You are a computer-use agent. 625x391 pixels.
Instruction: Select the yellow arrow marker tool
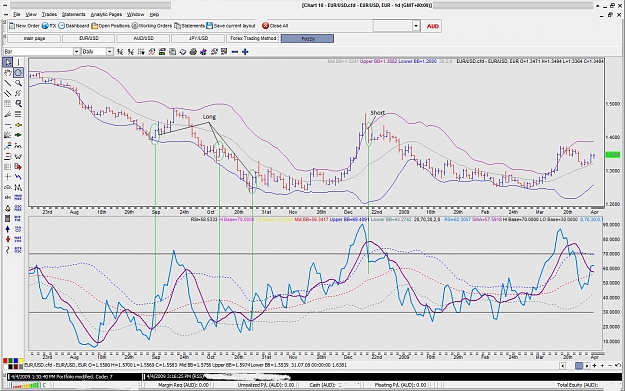pos(18,125)
